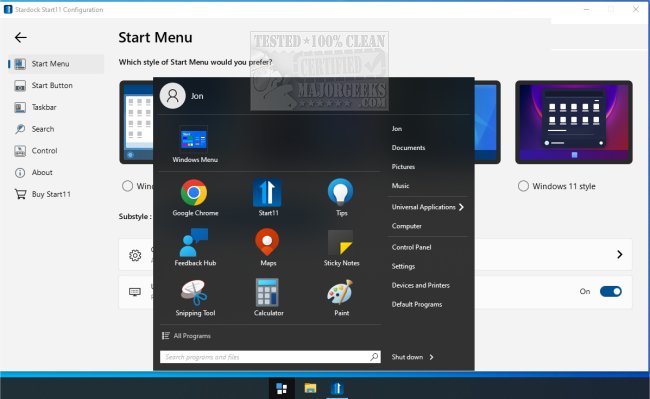Open Settings from the start menu
Image resolution: width=650 pixels, height=399 pixels.
pyautogui.click(x=403, y=266)
